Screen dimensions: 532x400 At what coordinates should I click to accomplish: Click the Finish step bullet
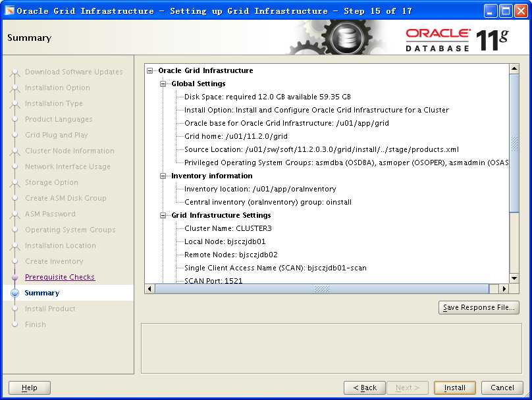click(14, 324)
